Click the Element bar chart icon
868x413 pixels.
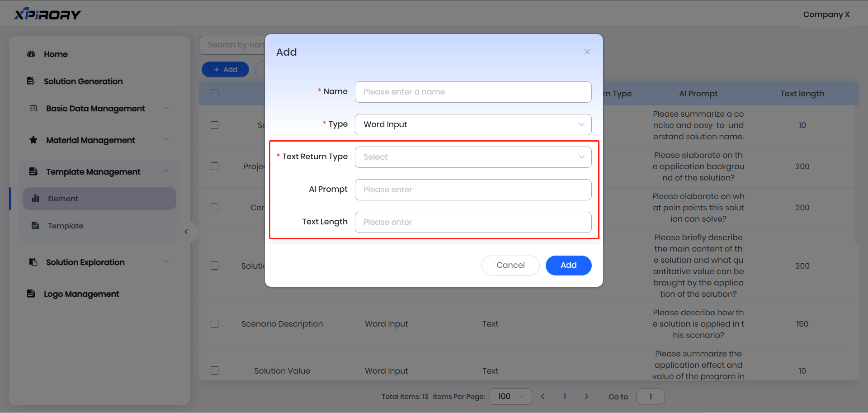(x=35, y=199)
